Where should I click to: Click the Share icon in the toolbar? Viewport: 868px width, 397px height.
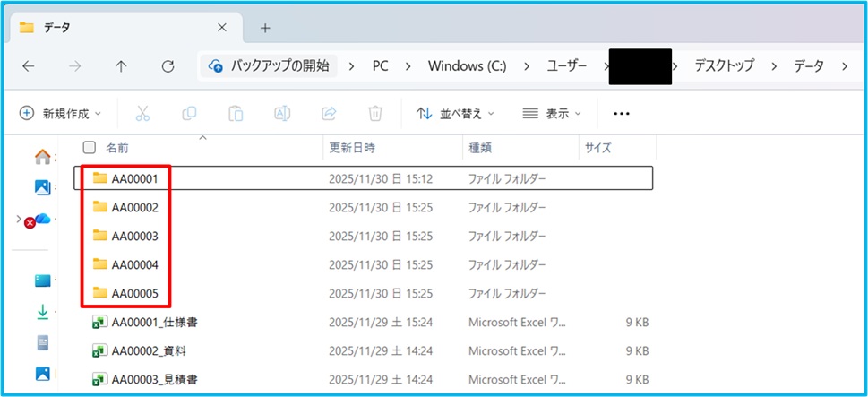coord(329,114)
